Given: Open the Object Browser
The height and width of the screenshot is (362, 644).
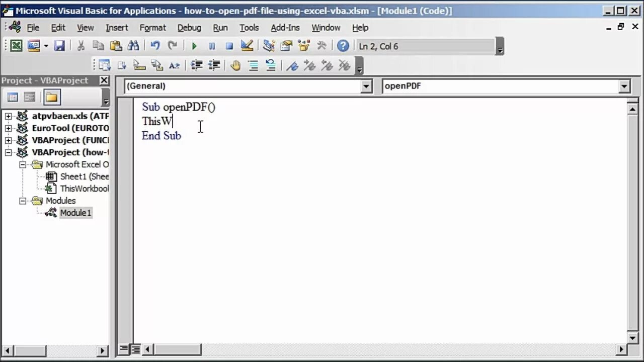Looking at the screenshot, I should pos(303,46).
